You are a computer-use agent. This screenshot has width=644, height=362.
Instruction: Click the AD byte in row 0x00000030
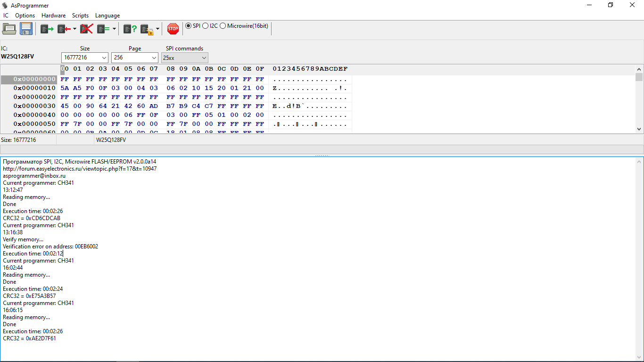154,106
